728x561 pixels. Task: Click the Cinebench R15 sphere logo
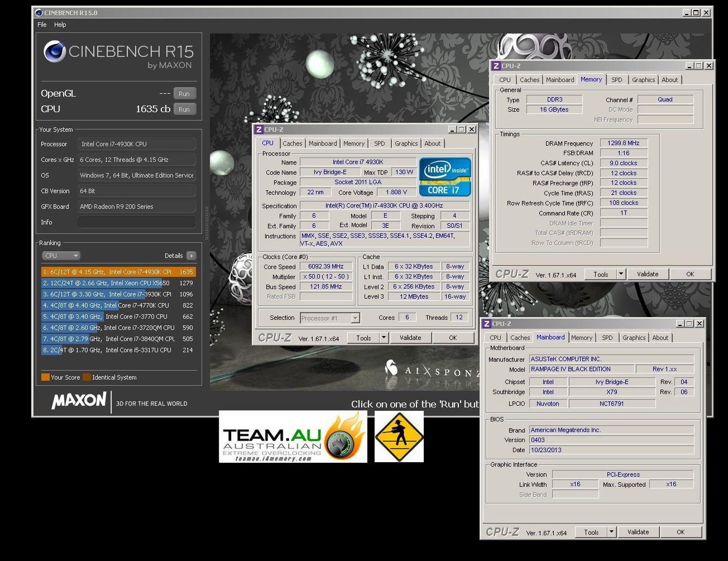pyautogui.click(x=55, y=51)
